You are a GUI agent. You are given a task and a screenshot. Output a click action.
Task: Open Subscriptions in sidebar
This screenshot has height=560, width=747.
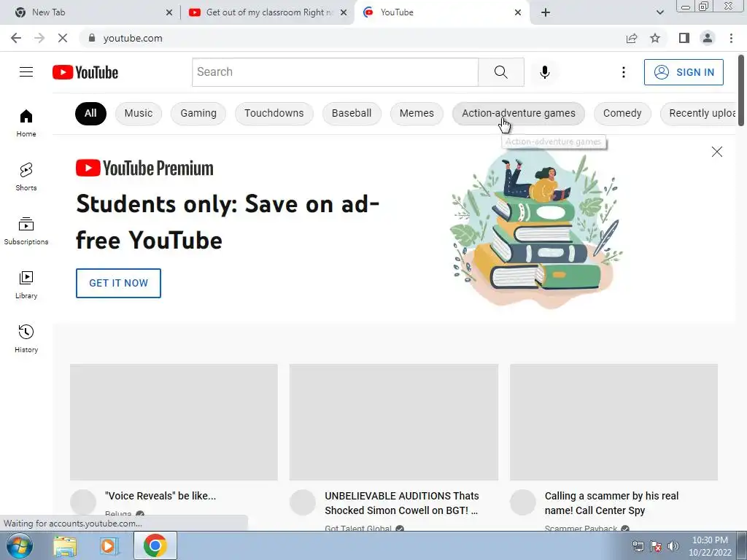[26, 230]
